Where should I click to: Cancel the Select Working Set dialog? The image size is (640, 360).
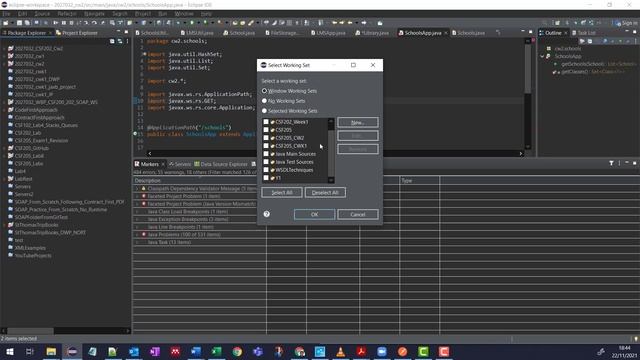pos(358,214)
